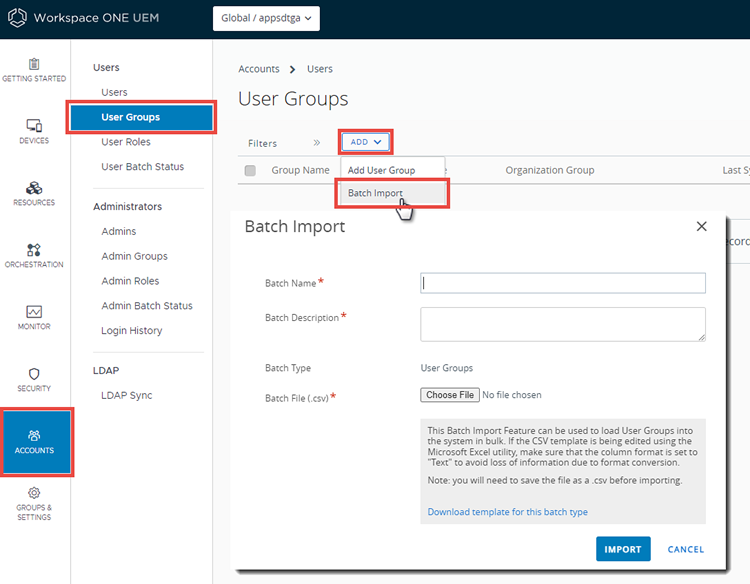This screenshot has height=584, width=750.
Task: Collapse Filters panel with double chevron
Action: point(317,143)
